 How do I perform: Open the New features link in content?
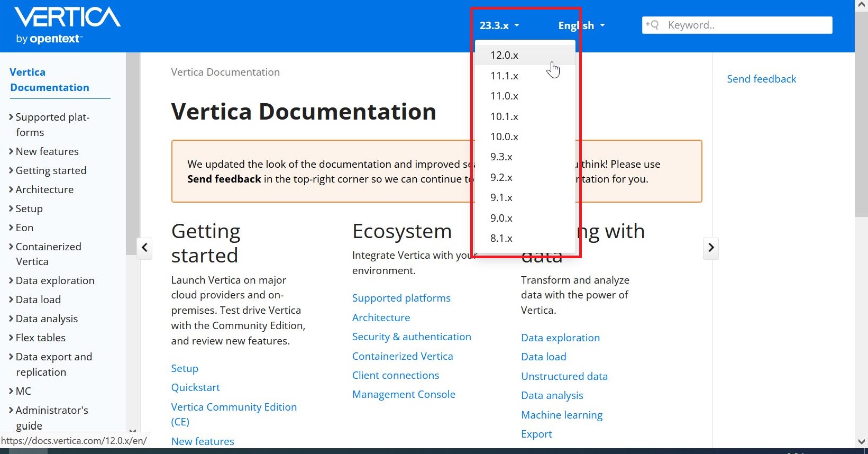[203, 441]
